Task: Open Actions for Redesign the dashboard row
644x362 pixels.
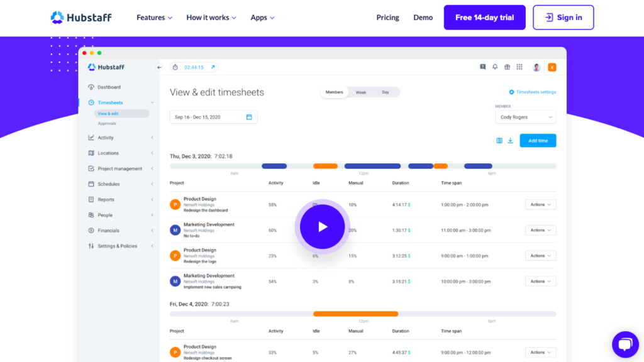Action: coord(540,204)
